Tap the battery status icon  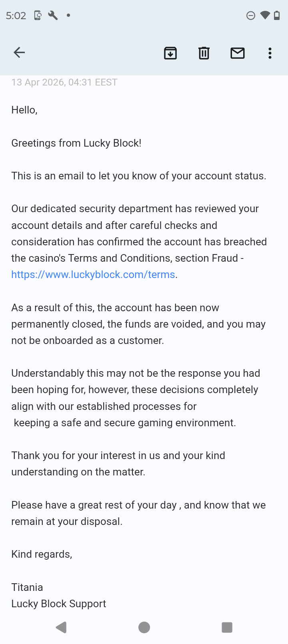[277, 15]
